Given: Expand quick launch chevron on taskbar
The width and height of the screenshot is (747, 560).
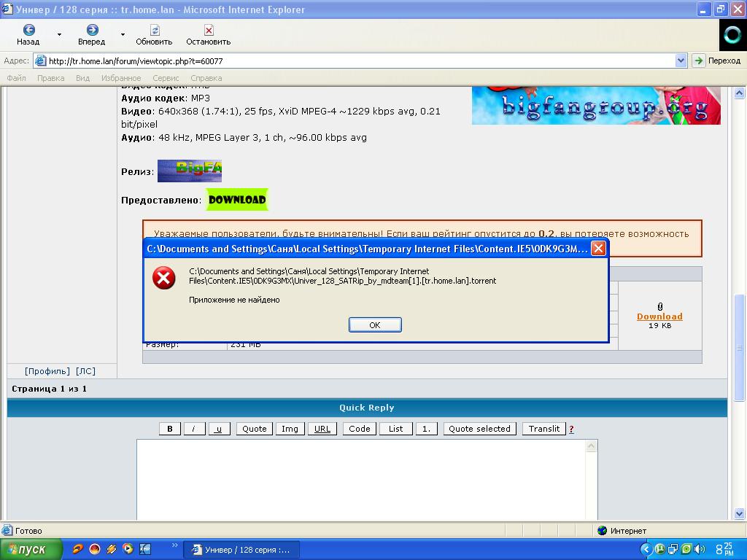Looking at the screenshot, I should click(x=174, y=545).
